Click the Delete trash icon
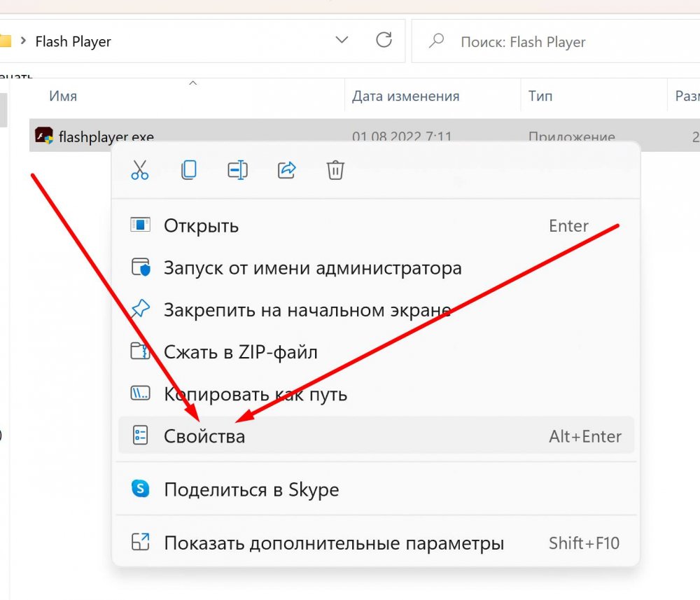Image resolution: width=700 pixels, height=600 pixels. [x=335, y=170]
